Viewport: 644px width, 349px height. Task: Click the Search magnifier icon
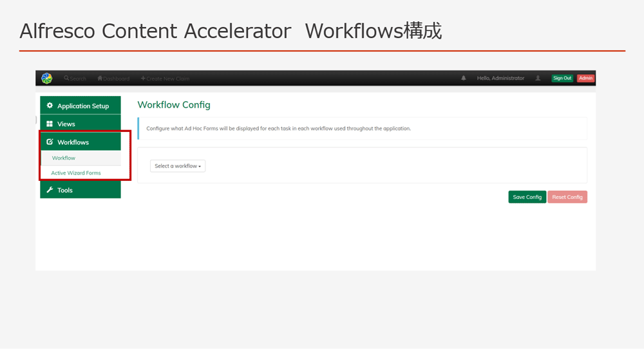[x=66, y=79]
